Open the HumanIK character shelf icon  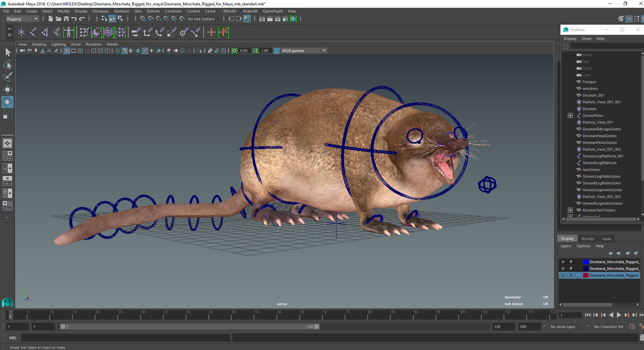pyautogui.click(x=69, y=32)
